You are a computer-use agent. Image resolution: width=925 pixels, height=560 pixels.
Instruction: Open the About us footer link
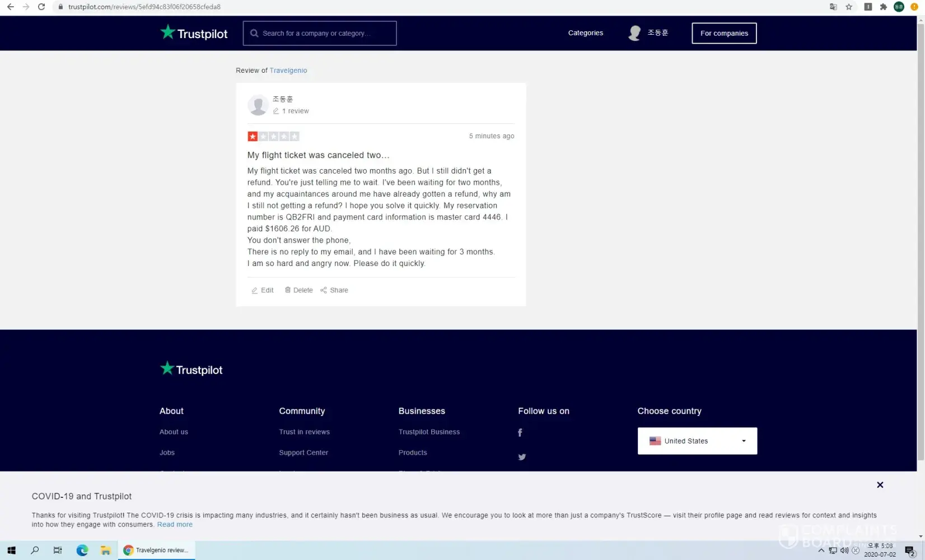click(x=174, y=432)
